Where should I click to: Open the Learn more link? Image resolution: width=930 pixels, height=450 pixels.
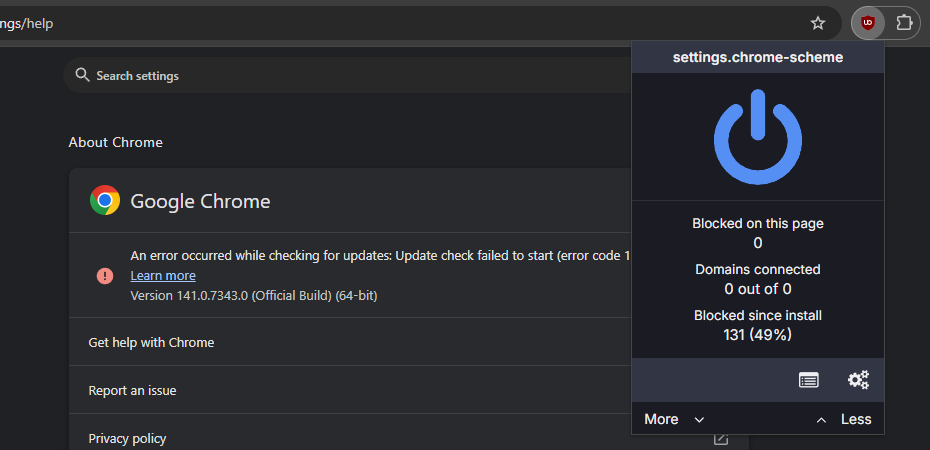[x=163, y=276]
